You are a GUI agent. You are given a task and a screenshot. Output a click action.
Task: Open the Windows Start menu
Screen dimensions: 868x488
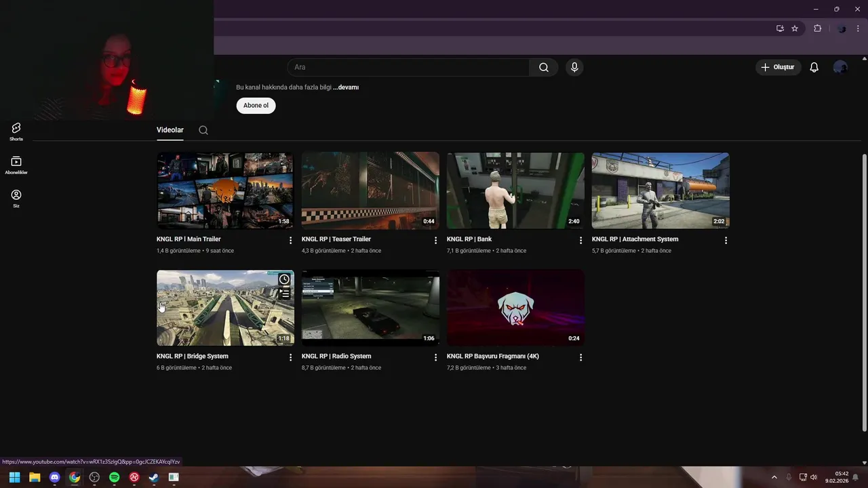point(14,477)
